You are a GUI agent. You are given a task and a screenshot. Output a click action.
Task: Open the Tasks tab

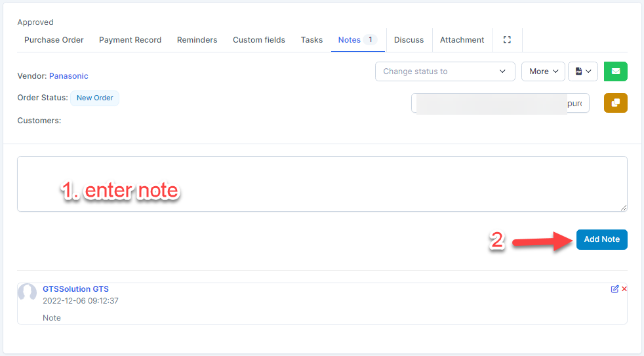tap(312, 40)
